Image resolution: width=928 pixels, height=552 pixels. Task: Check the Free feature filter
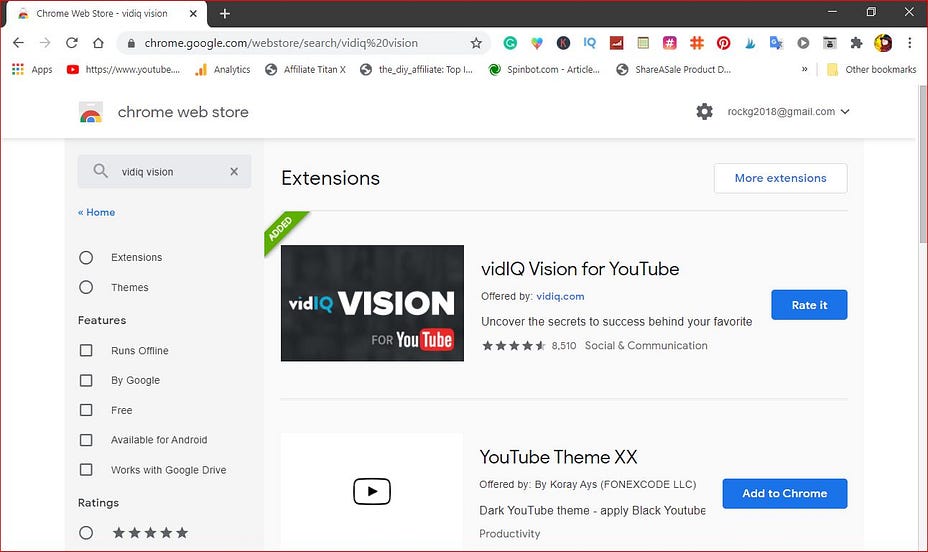(86, 410)
